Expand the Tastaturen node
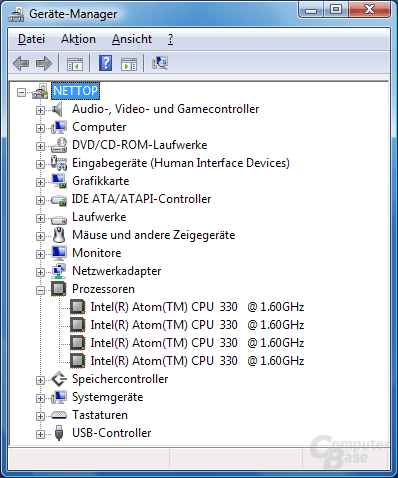The image size is (398, 478). click(40, 416)
